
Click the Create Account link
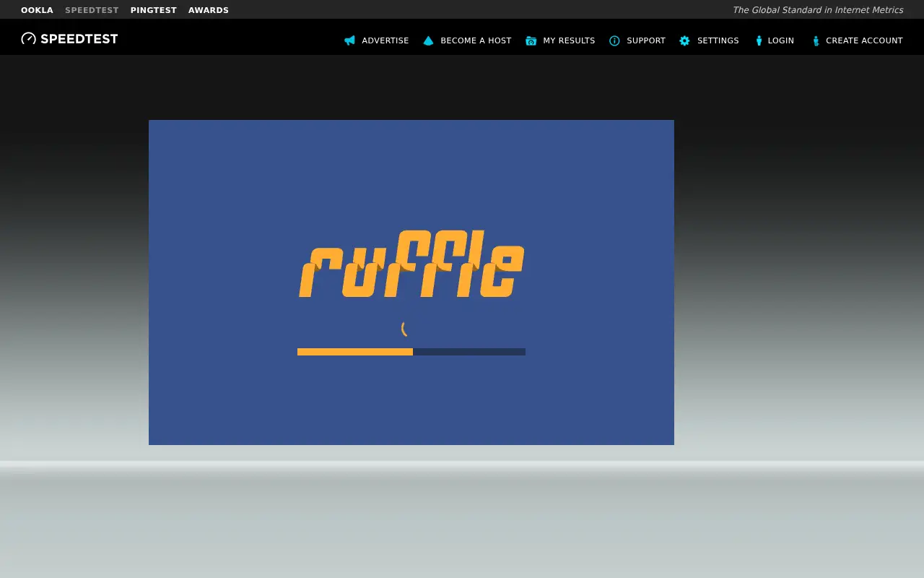pyautogui.click(x=864, y=40)
